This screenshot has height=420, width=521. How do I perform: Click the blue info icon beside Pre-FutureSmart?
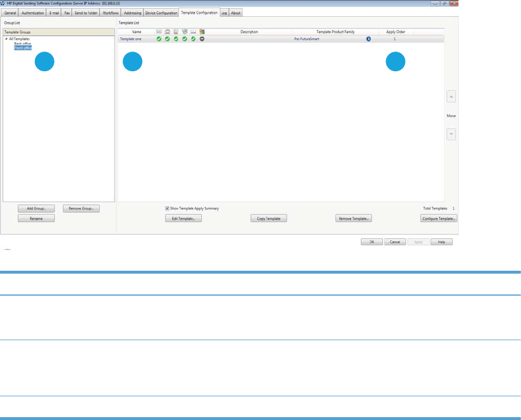point(369,39)
